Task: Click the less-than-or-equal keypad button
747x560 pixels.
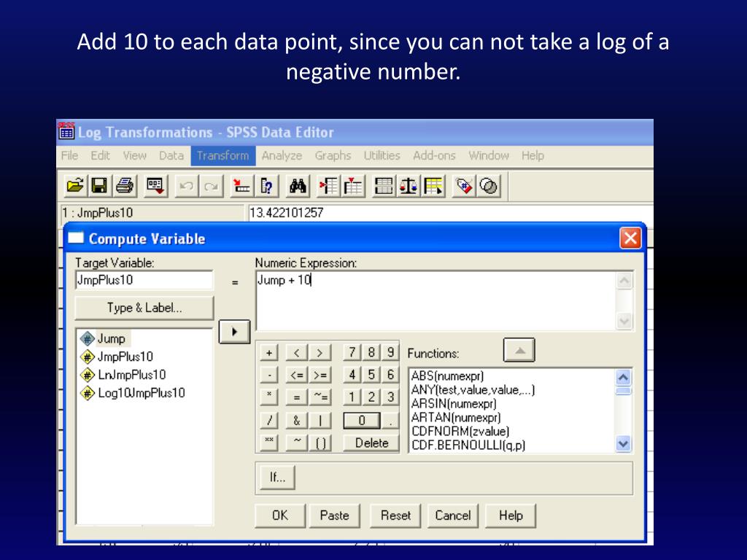Action: click(x=297, y=375)
